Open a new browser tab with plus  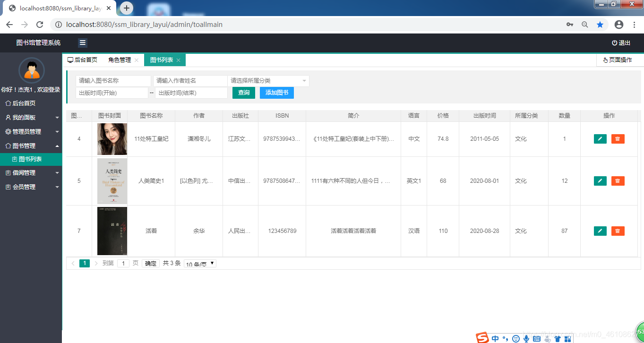(127, 8)
